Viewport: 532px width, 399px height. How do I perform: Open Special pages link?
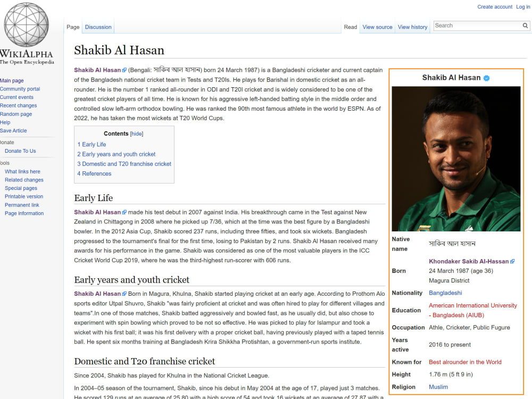(21, 188)
